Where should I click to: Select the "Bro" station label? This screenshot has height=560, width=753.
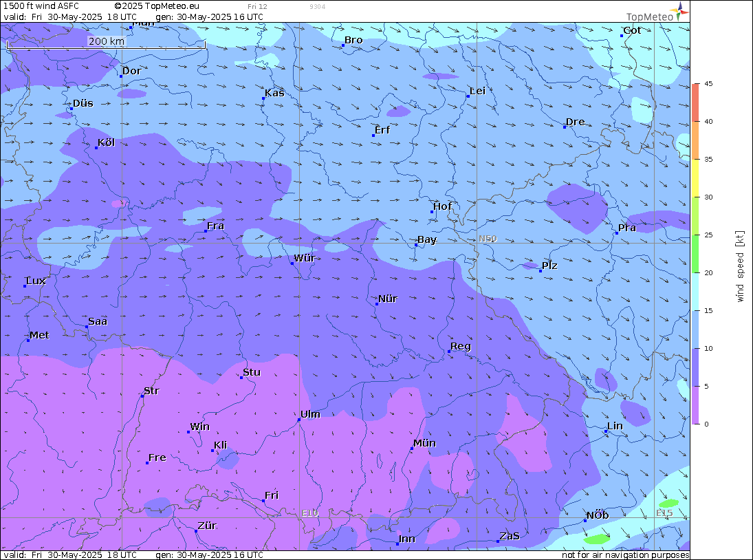point(353,41)
